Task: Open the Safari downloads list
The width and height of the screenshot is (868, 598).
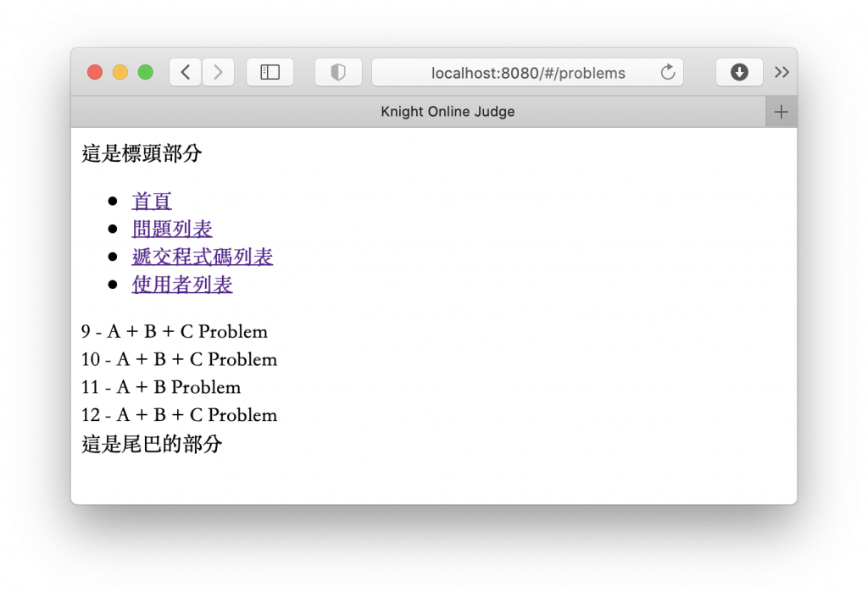Action: tap(739, 73)
